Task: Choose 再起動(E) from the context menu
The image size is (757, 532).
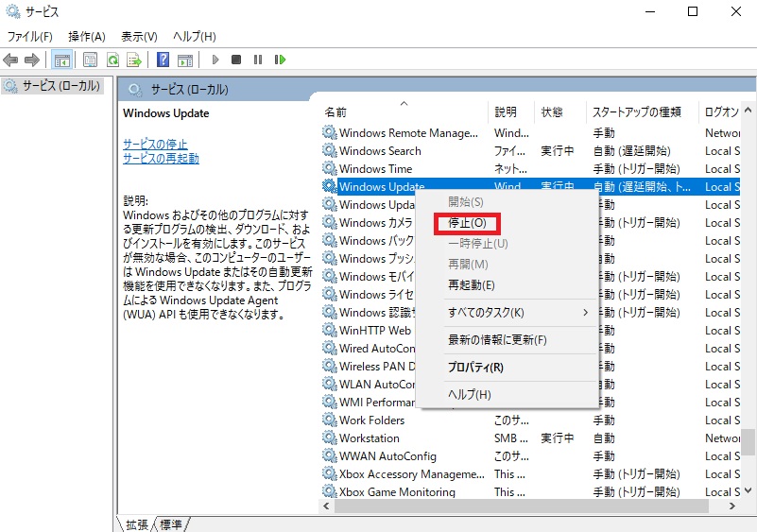Action: click(x=471, y=284)
